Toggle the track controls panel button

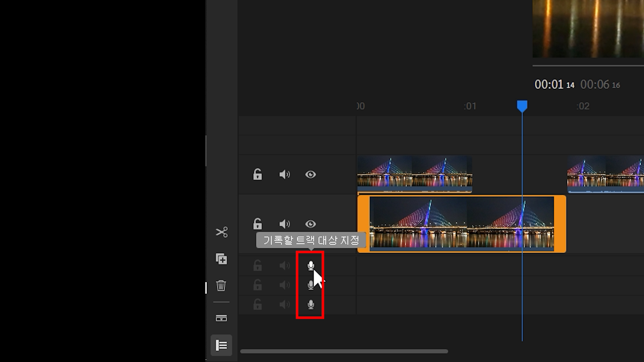pyautogui.click(x=221, y=345)
